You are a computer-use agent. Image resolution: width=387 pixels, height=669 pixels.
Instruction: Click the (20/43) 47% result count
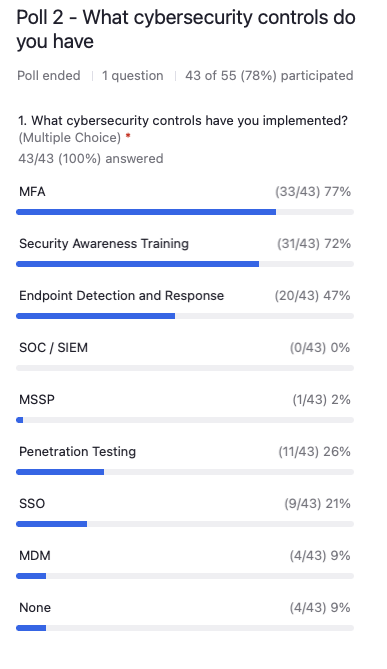312,296
